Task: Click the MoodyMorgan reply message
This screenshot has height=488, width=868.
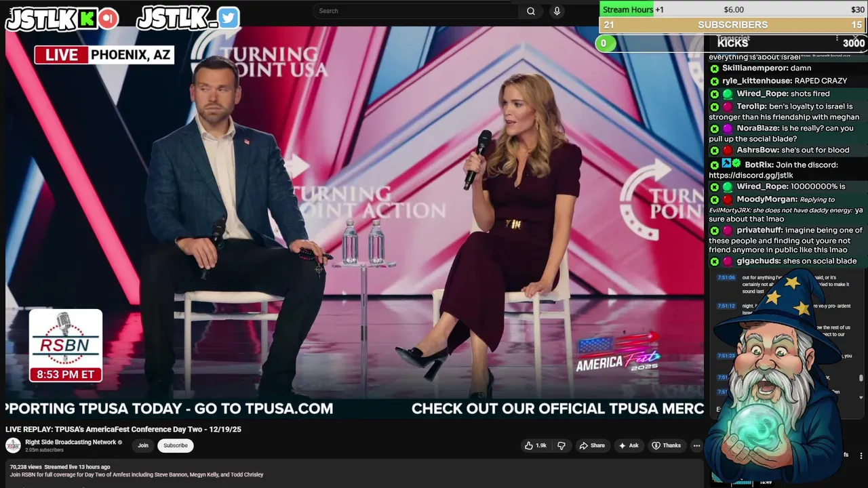Action: click(x=786, y=209)
